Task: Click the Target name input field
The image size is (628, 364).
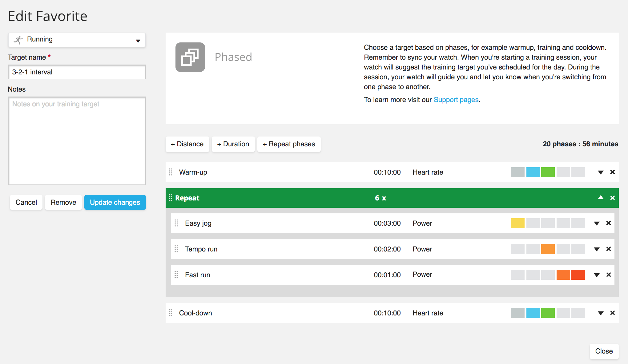Action: (x=77, y=72)
